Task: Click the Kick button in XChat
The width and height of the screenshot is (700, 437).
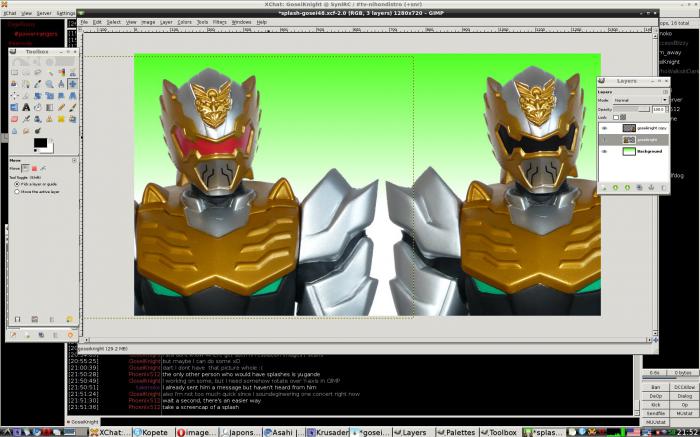Action: [655, 405]
